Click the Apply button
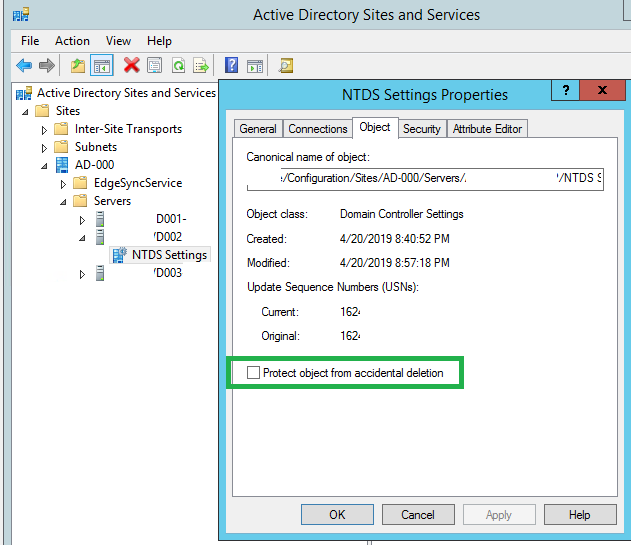 pyautogui.click(x=499, y=514)
